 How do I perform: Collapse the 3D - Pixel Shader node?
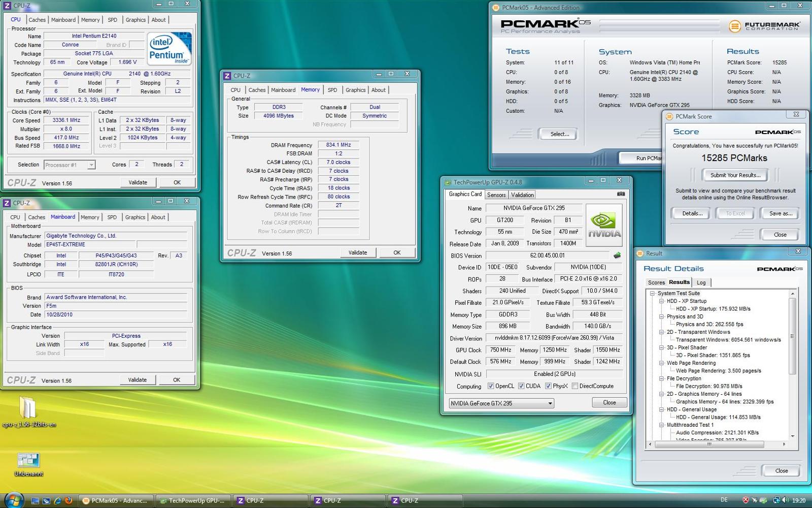pos(662,347)
